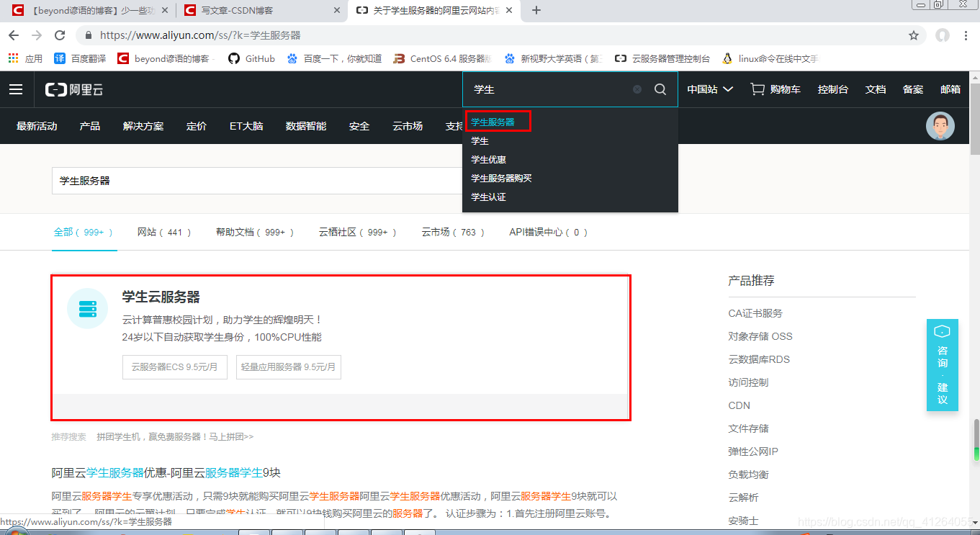Clear the header search field text
This screenshot has width=980, height=535.
click(637, 89)
